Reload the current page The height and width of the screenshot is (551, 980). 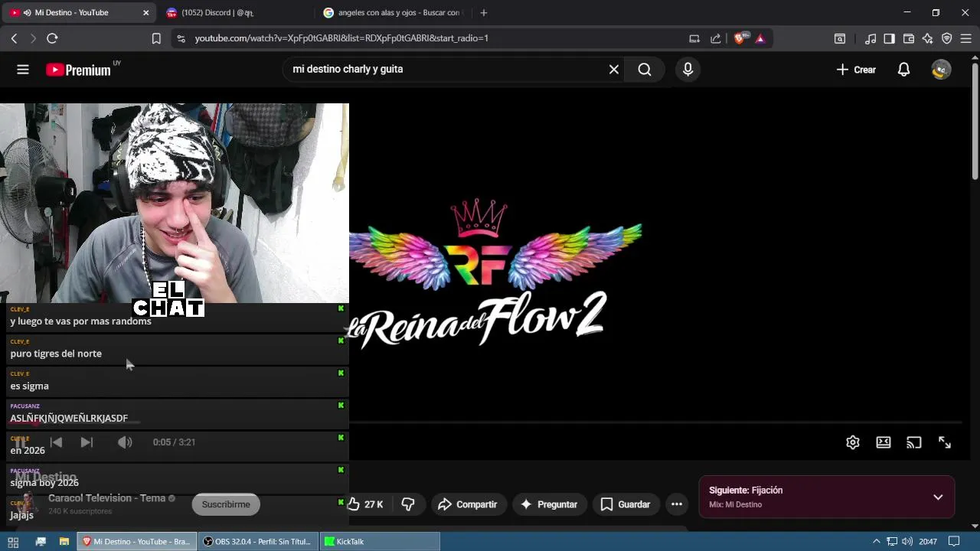[52, 38]
